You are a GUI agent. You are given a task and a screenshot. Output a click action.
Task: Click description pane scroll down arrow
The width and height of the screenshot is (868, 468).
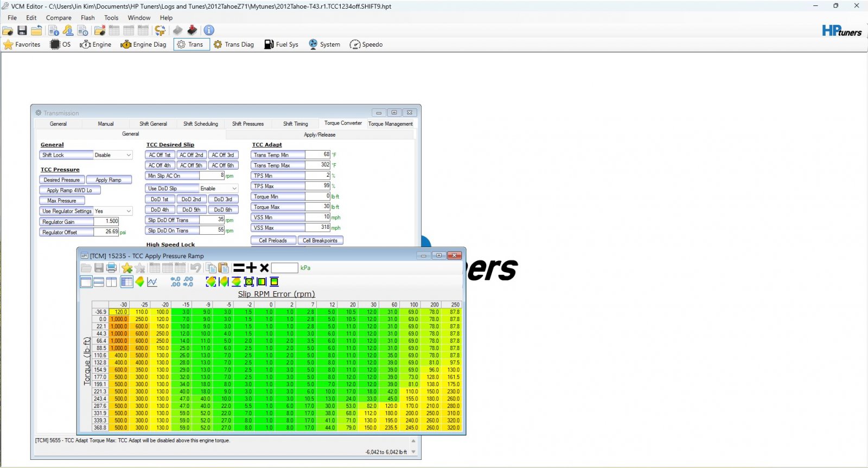(x=413, y=452)
